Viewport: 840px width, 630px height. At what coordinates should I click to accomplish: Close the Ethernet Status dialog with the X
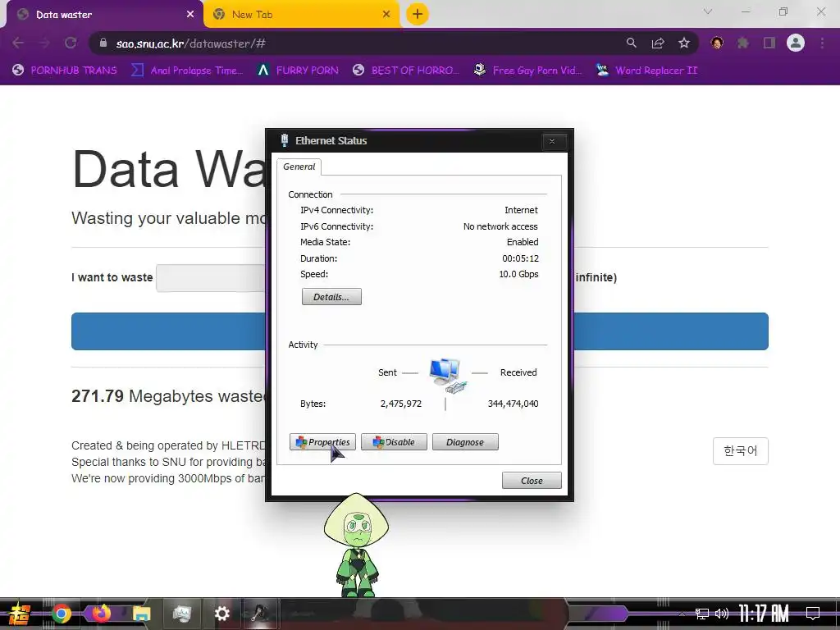pos(552,141)
